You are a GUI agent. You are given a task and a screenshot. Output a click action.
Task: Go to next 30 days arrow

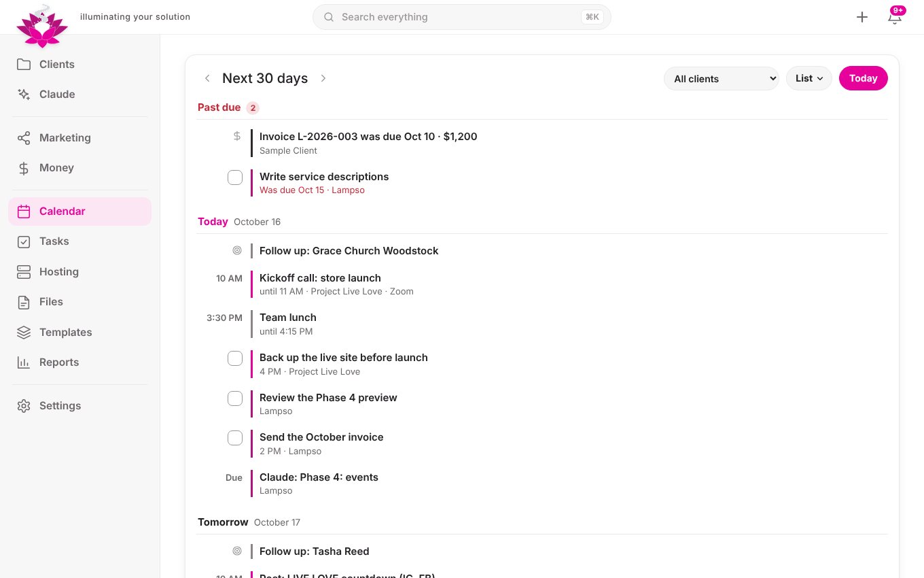coord(323,78)
